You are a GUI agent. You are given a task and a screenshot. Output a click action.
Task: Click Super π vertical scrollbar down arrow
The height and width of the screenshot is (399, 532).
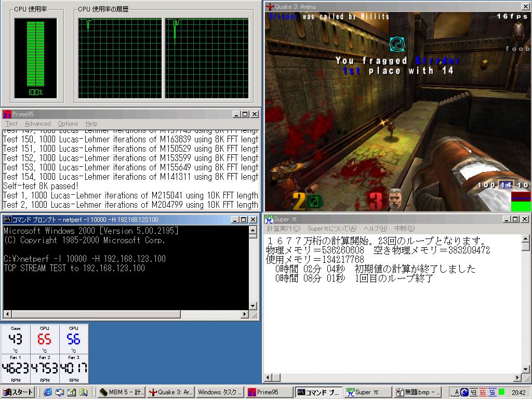(x=525, y=369)
